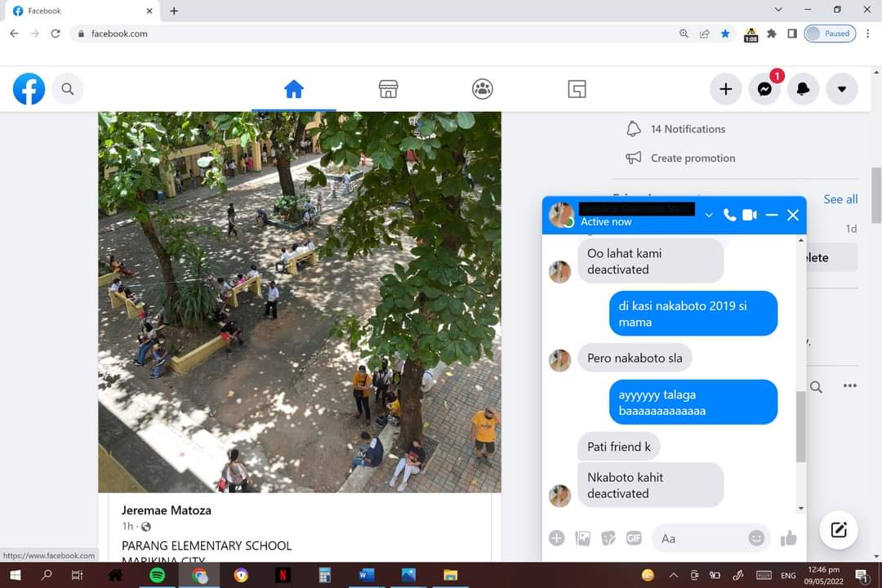Viewport: 882px width, 588px height.
Task: Click the new message compose button
Action: pos(838,529)
